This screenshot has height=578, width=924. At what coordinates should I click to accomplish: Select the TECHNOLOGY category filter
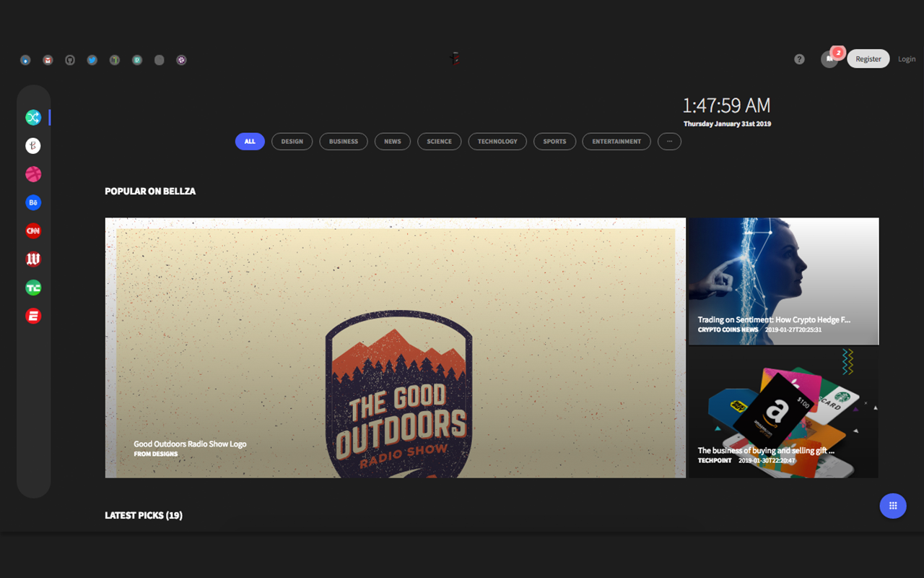(x=497, y=142)
